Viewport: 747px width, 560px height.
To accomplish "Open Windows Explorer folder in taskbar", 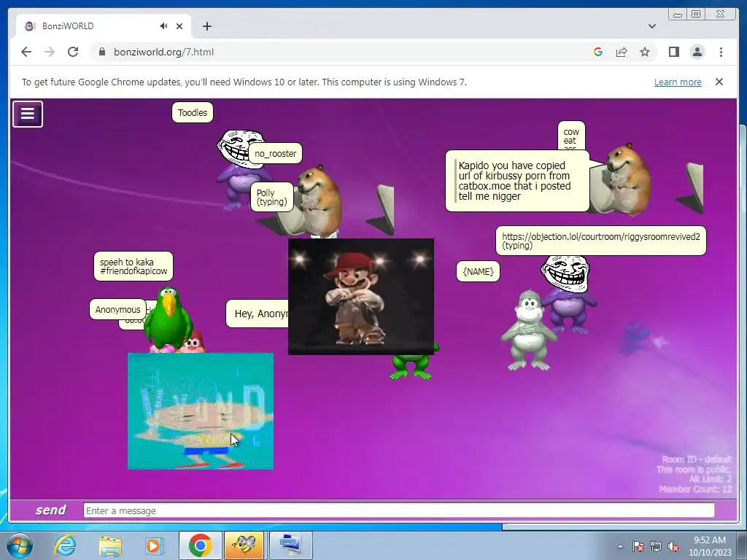I will pyautogui.click(x=110, y=545).
